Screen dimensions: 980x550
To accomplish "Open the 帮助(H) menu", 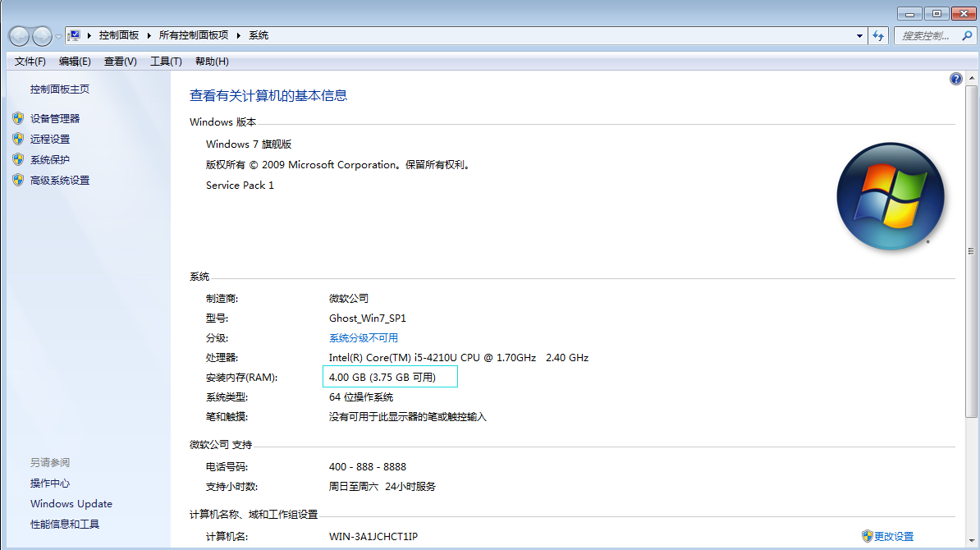I will (212, 62).
